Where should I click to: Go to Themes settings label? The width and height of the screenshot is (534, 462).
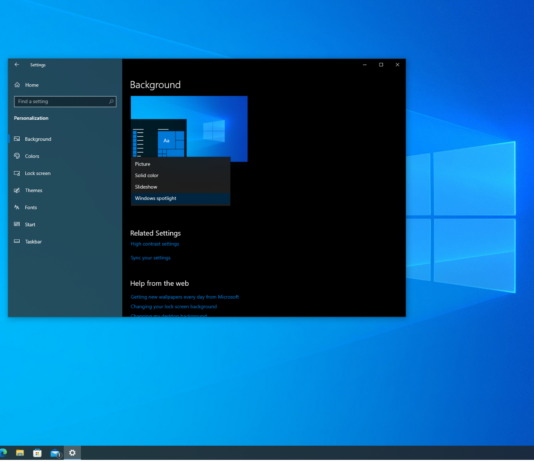33,190
